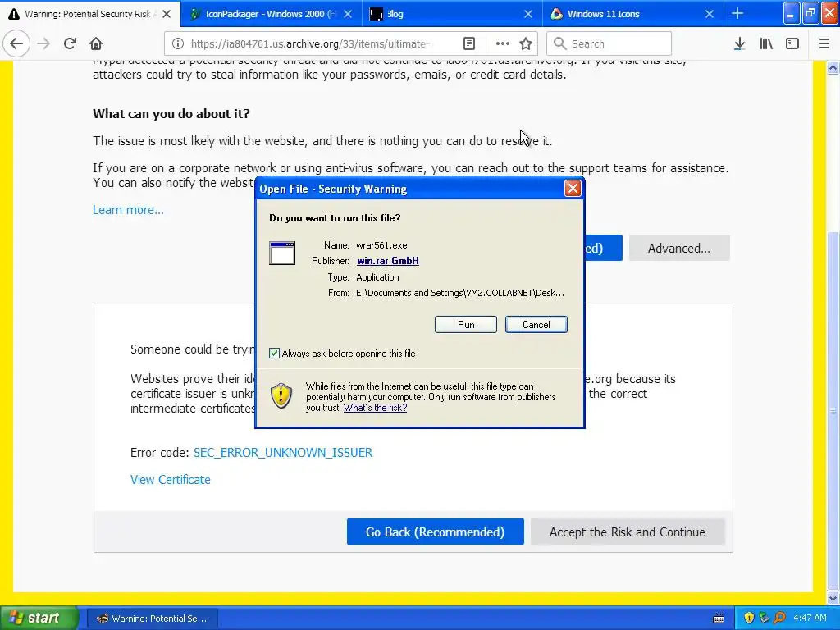840x630 pixels.
Task: Switch to the Windows 11 Icons tab
Action: click(x=633, y=14)
